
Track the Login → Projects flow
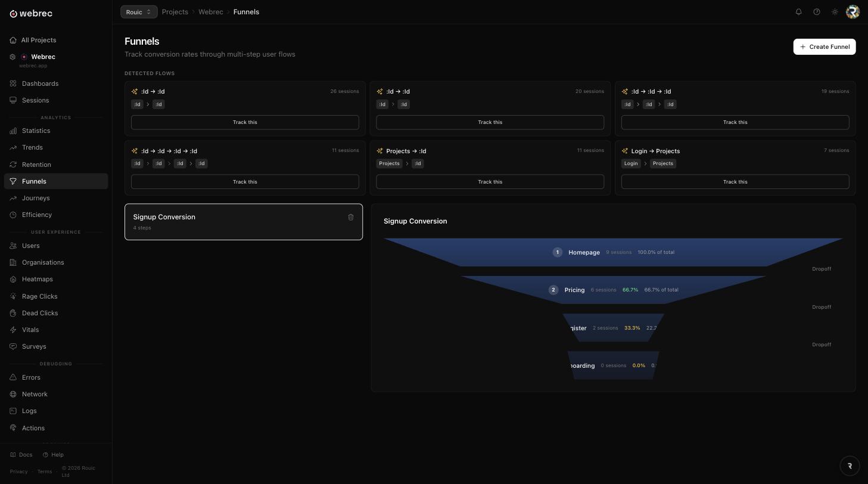click(735, 182)
